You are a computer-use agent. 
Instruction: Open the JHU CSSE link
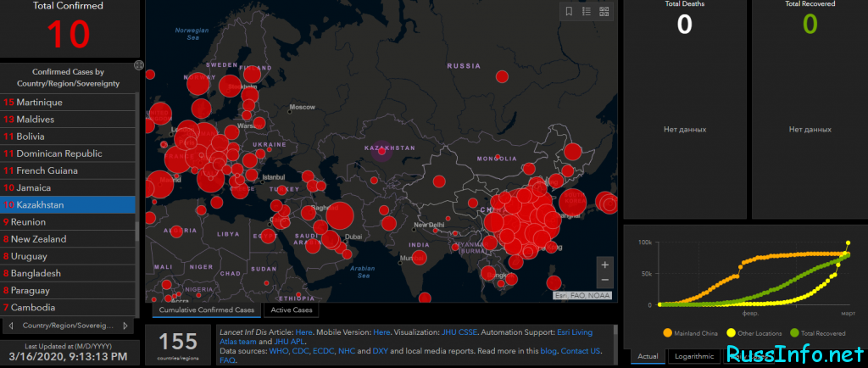[x=459, y=332]
